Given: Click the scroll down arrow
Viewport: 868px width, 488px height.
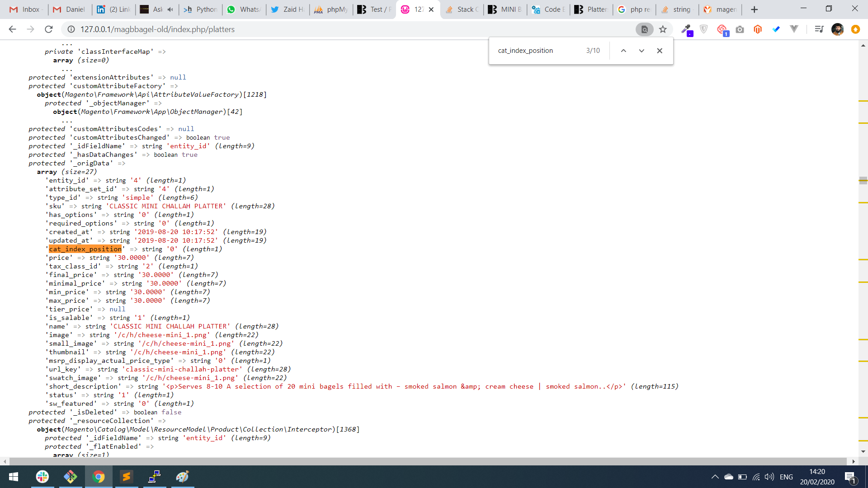Looking at the screenshot, I should coord(863,451).
